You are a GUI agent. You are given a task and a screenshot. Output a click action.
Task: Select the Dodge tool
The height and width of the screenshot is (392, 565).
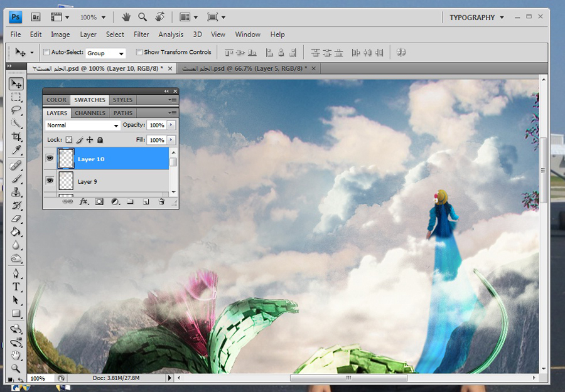(16, 258)
